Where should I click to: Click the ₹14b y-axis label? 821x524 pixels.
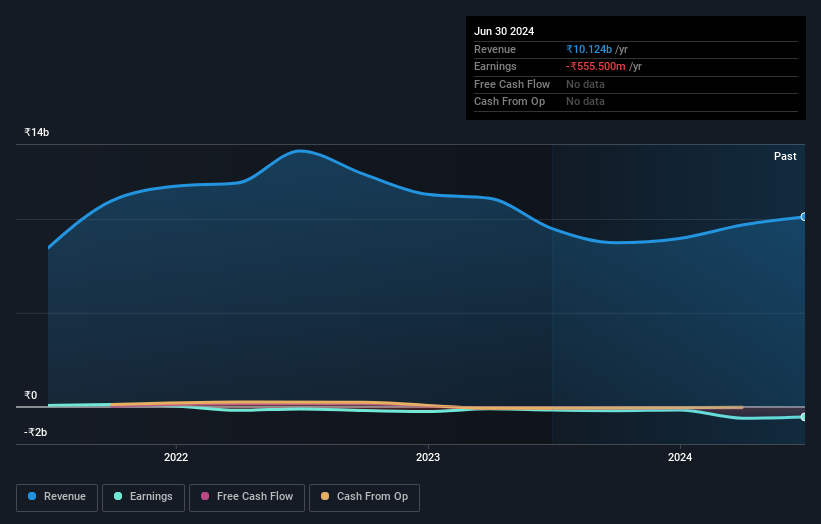click(37, 132)
